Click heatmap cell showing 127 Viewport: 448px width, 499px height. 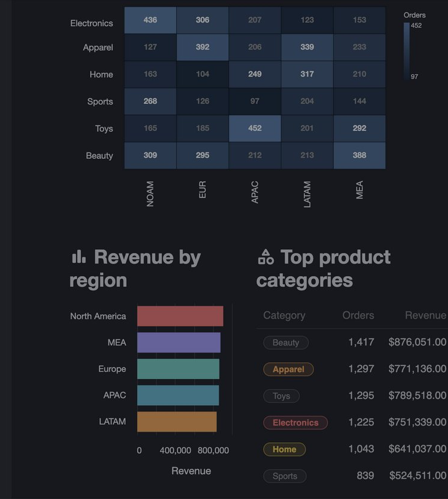tap(150, 47)
